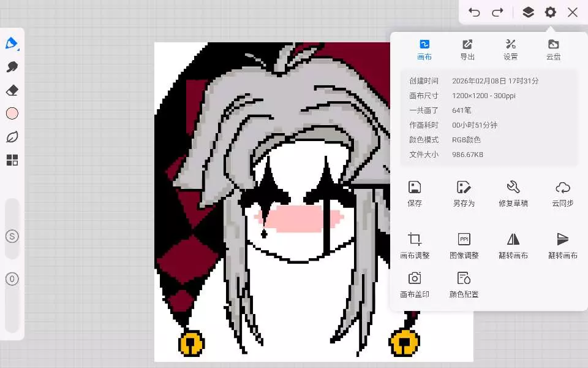Select the eraser tool
Image resolution: width=588 pixels, height=368 pixels.
pyautogui.click(x=12, y=90)
